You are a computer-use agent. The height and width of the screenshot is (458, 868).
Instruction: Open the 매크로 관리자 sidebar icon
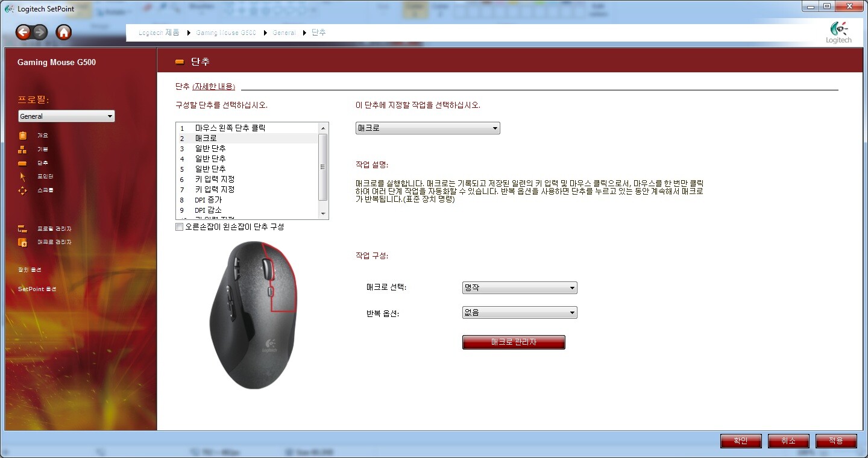[x=23, y=242]
